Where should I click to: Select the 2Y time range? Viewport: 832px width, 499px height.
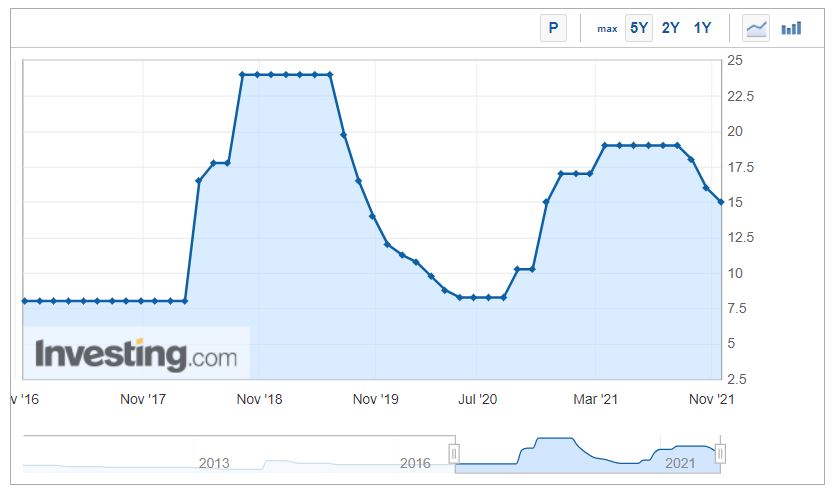tap(671, 28)
